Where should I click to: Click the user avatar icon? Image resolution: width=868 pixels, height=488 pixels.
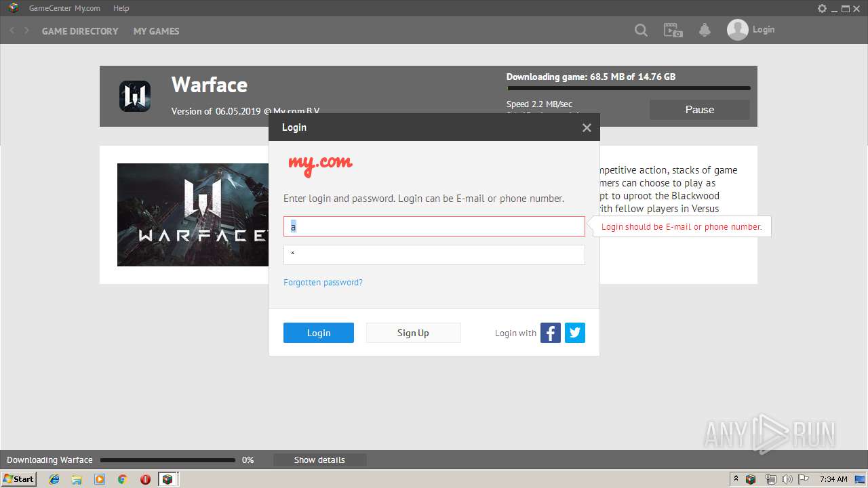pos(738,30)
